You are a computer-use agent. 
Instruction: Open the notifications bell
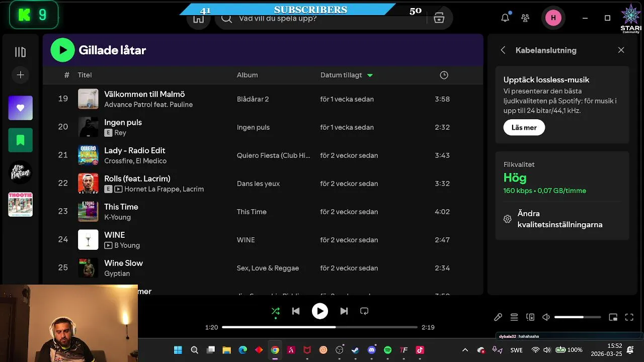pos(505,18)
